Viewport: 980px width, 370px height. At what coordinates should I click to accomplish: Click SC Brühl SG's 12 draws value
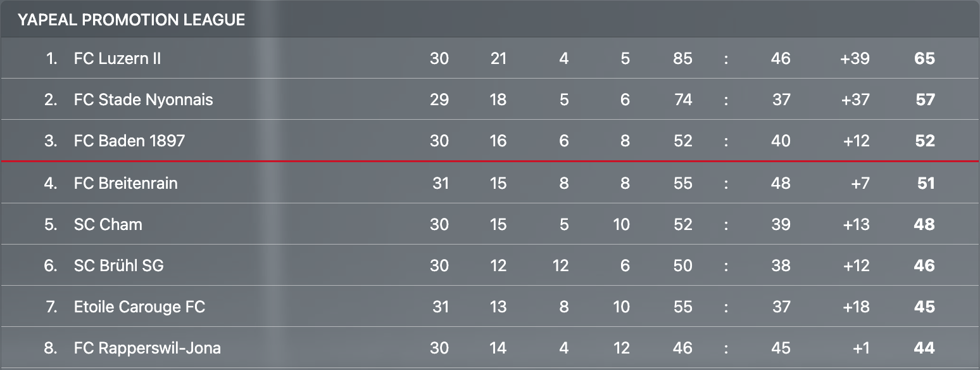(x=560, y=265)
